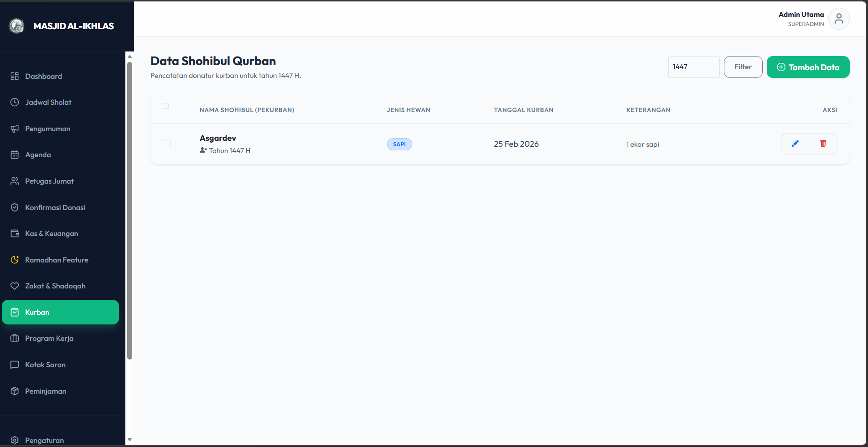The image size is (868, 447).
Task: Click the TANGGAL KURBAN column header
Action: (523, 110)
